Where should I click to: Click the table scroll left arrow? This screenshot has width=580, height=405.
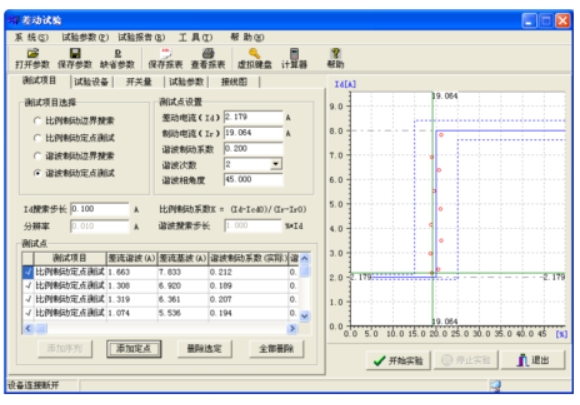point(28,328)
